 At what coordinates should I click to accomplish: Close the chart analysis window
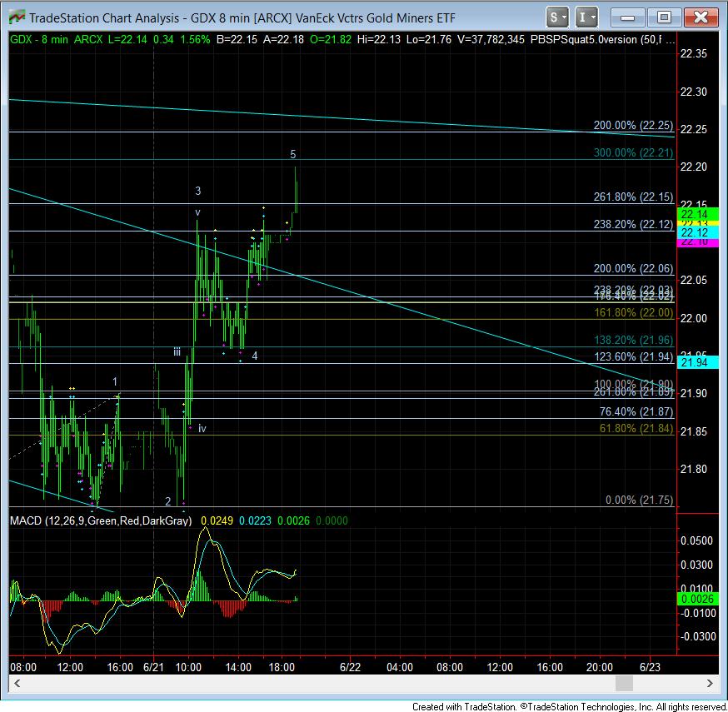701,17
